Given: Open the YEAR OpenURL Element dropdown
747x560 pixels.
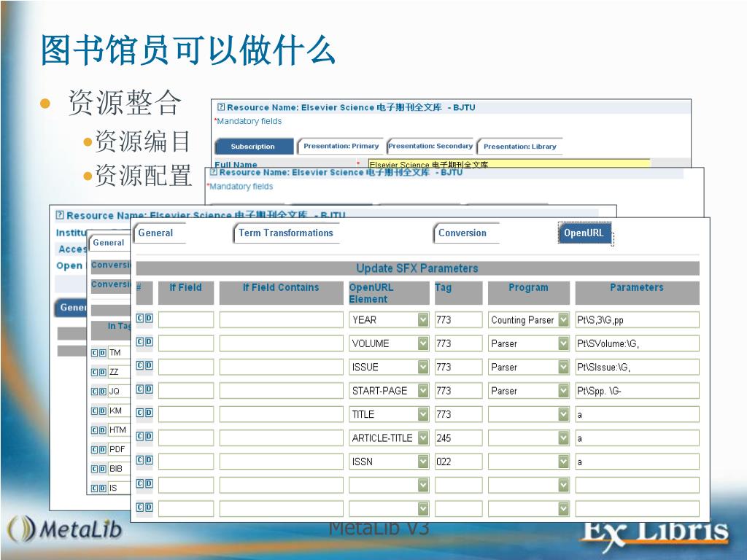Looking at the screenshot, I should click(423, 319).
